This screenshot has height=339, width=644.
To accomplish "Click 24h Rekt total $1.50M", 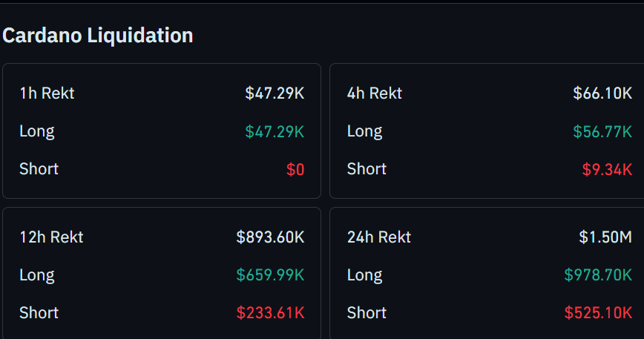I will [605, 237].
